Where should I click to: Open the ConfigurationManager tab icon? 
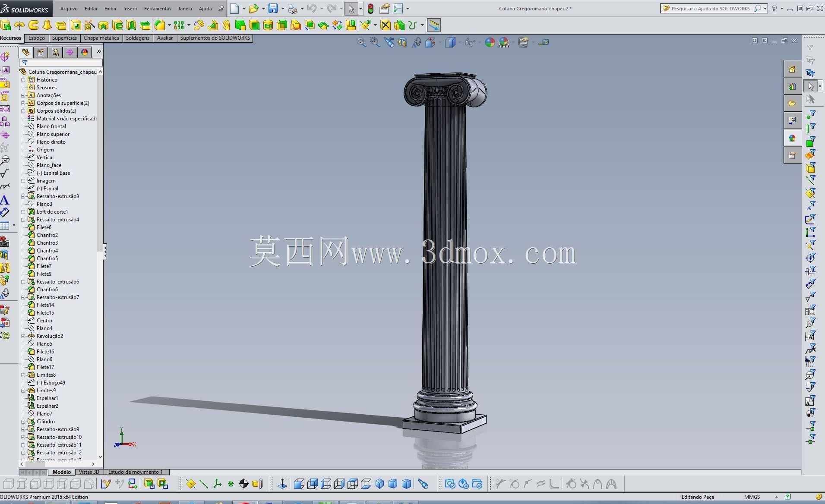[x=55, y=52]
